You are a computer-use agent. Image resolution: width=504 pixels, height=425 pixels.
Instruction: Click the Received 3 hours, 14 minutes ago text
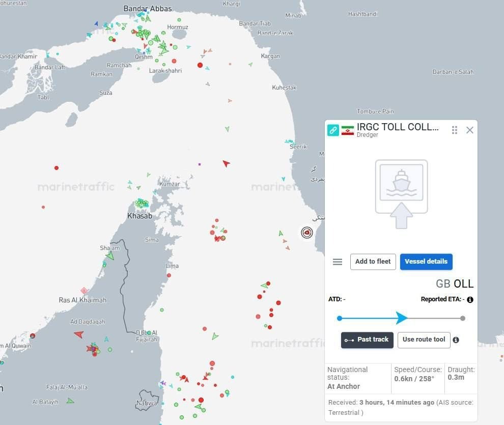[401, 407]
